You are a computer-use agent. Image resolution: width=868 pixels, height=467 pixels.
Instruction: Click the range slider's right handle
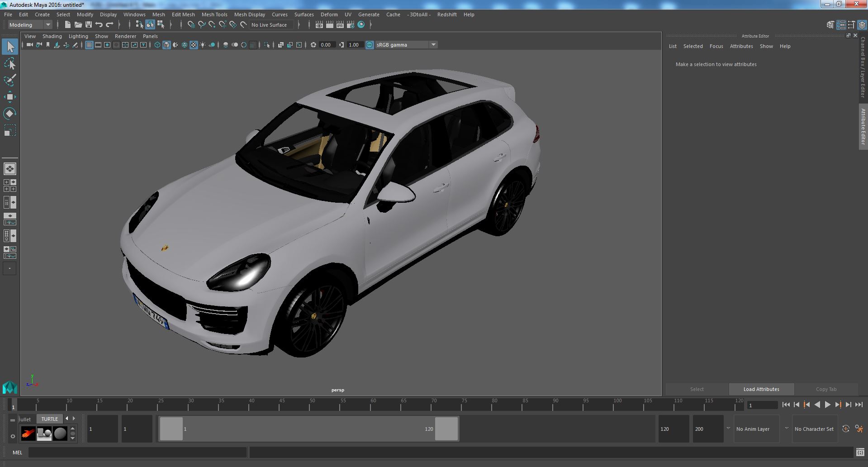pos(446,429)
